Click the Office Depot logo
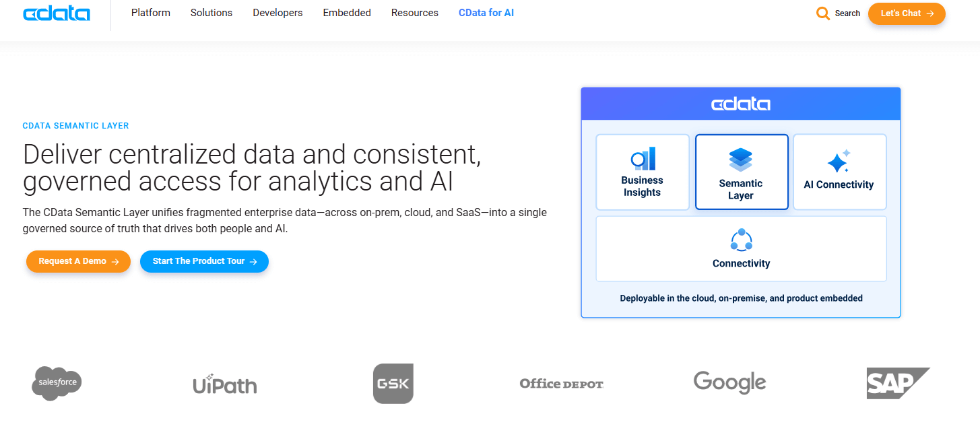 pyautogui.click(x=562, y=383)
